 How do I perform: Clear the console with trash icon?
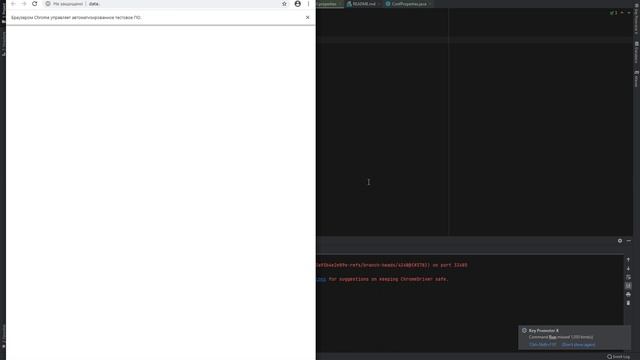click(x=628, y=303)
